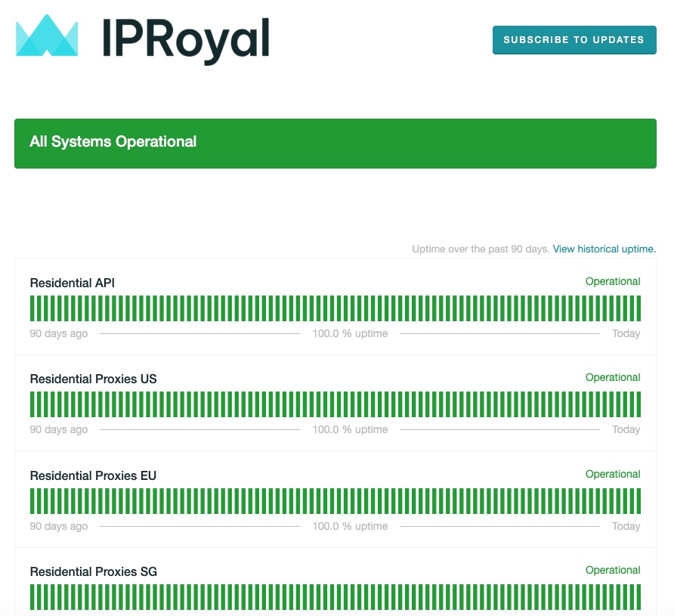This screenshot has width=674, height=616.
Task: Select the Residential Proxies US component name
Action: [93, 379]
